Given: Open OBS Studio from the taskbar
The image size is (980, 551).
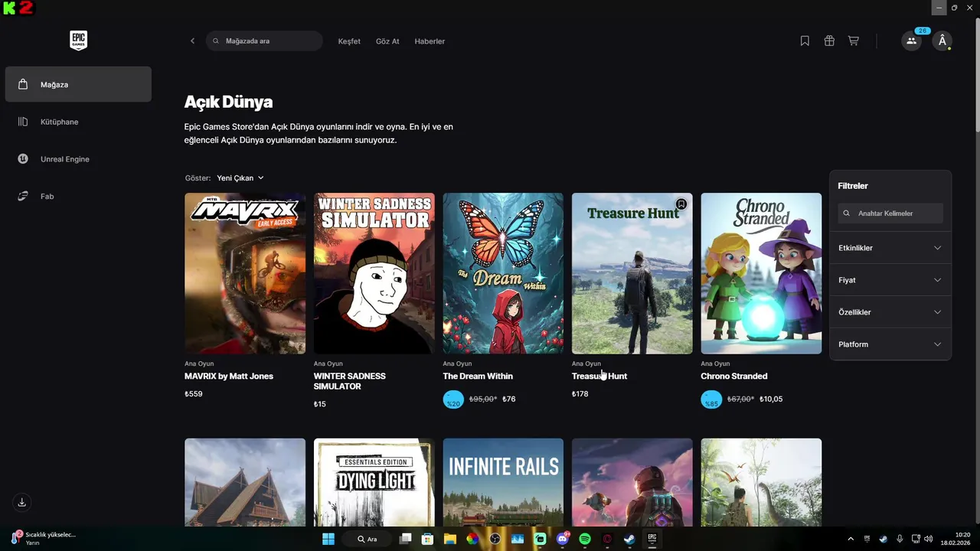Looking at the screenshot, I should (x=495, y=539).
